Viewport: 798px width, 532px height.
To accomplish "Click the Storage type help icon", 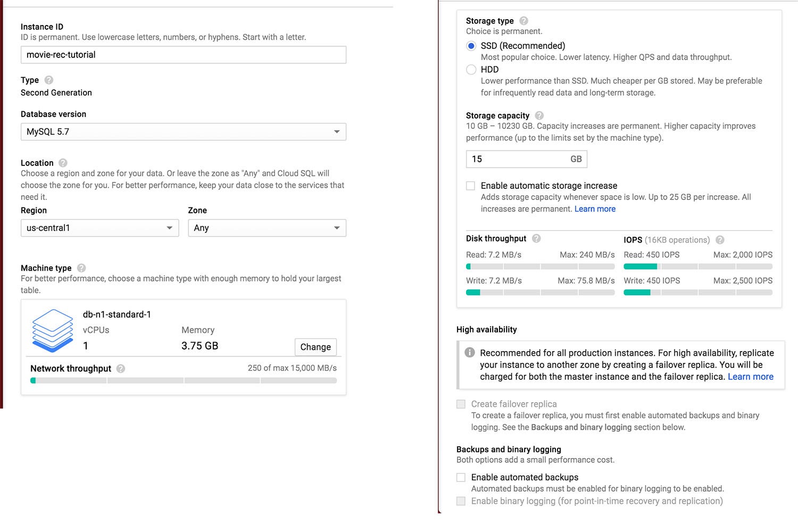I will click(523, 21).
